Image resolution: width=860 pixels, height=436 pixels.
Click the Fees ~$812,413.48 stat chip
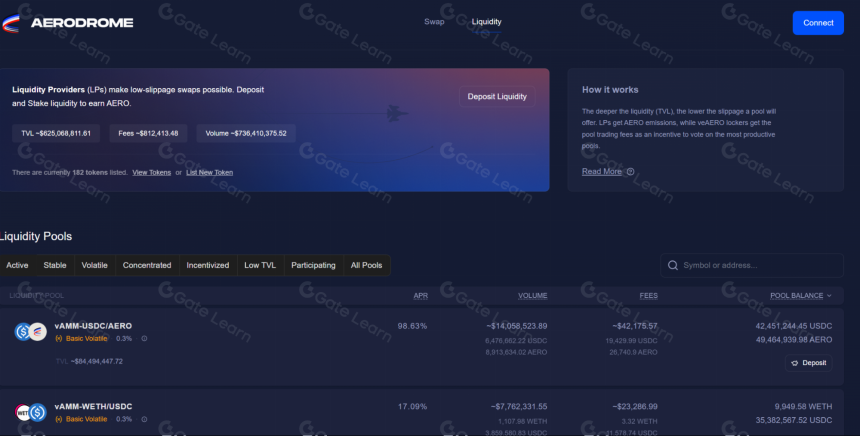[148, 133]
